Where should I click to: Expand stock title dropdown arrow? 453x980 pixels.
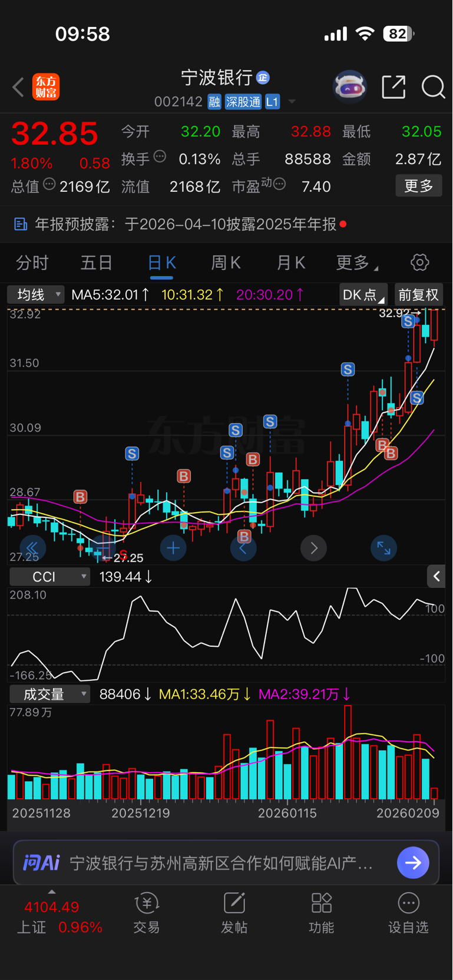292,102
